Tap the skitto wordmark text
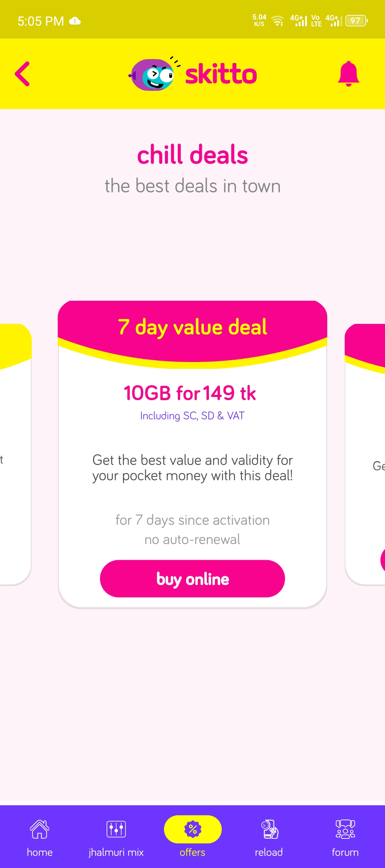The width and height of the screenshot is (385, 868). click(221, 74)
